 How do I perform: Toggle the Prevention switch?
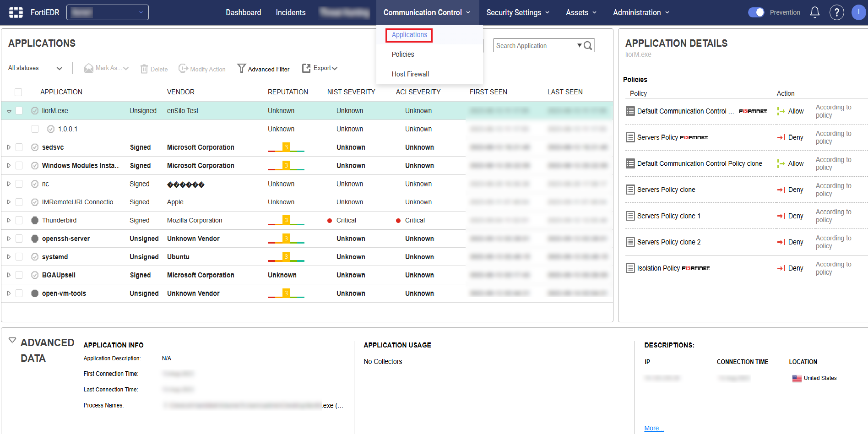756,12
